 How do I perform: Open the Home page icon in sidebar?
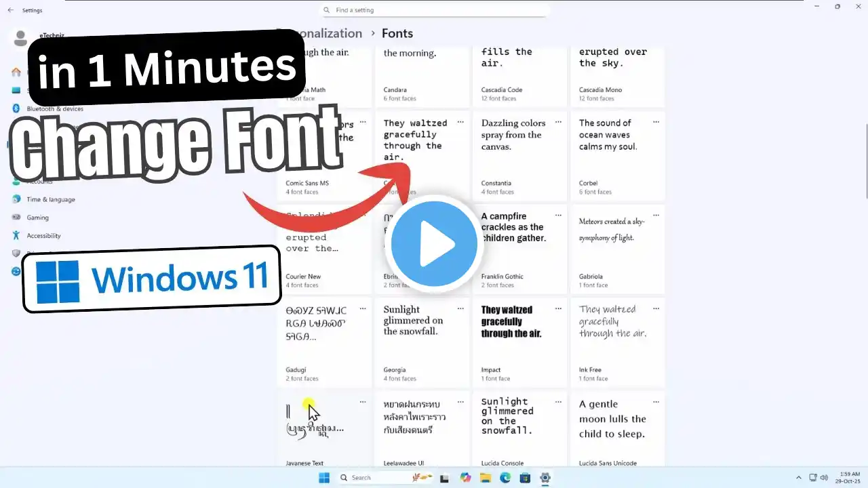(x=16, y=72)
